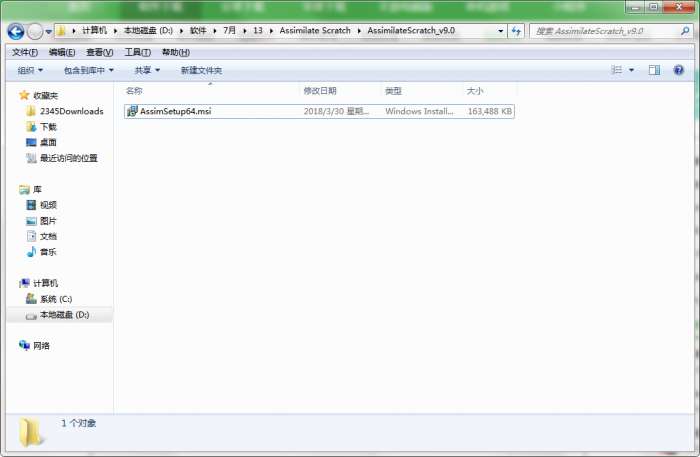This screenshot has width=700, height=457.
Task: Open the 工具(T) menu
Action: tap(138, 52)
